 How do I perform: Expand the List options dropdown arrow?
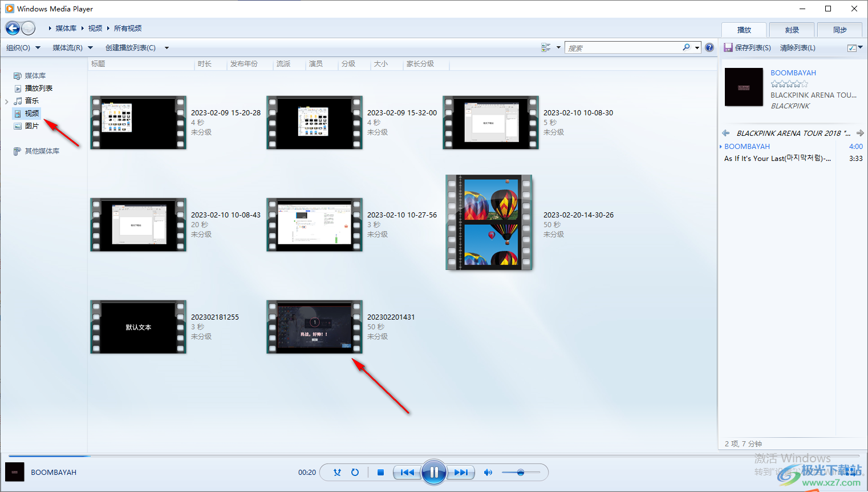[861, 47]
